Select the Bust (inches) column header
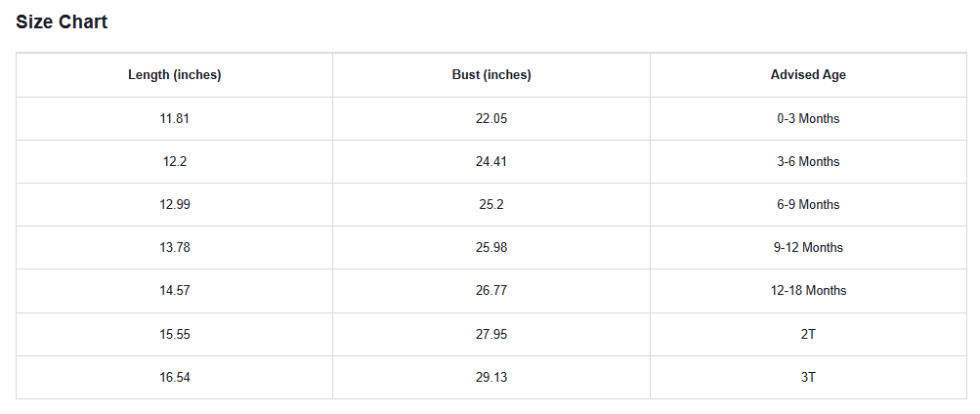This screenshot has height=414, width=980. click(x=491, y=75)
